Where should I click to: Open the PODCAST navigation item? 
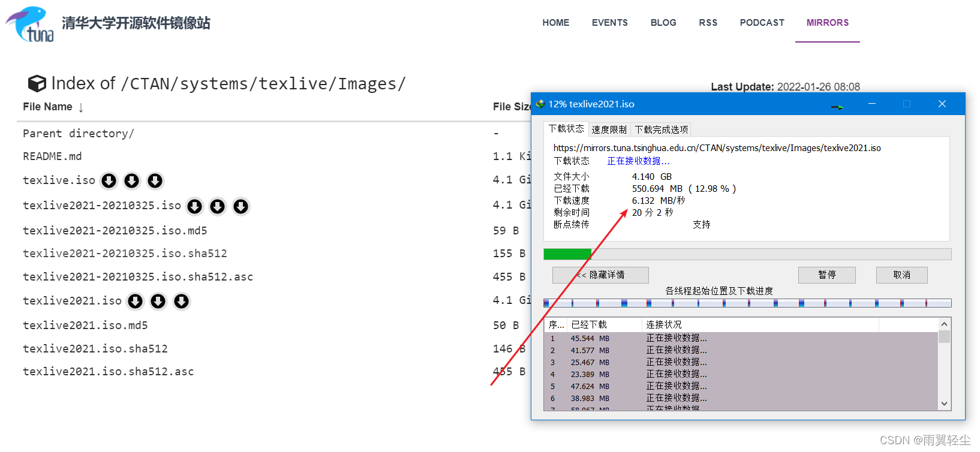click(762, 23)
